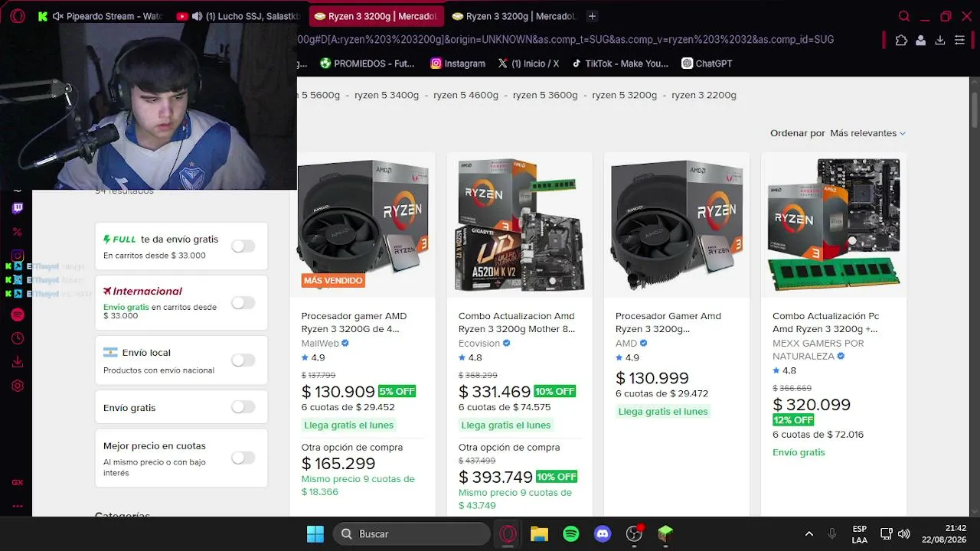The width and height of the screenshot is (980, 551).
Task: Click Opera search icon in title bar
Action: point(904,16)
